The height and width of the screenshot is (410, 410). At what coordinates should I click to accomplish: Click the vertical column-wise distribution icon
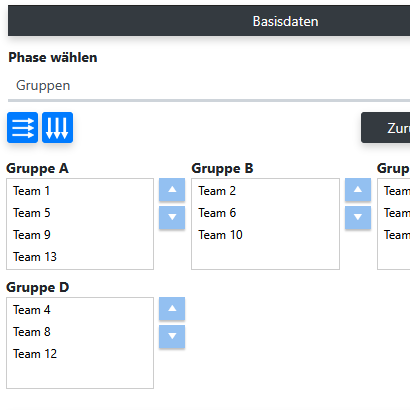tap(57, 127)
